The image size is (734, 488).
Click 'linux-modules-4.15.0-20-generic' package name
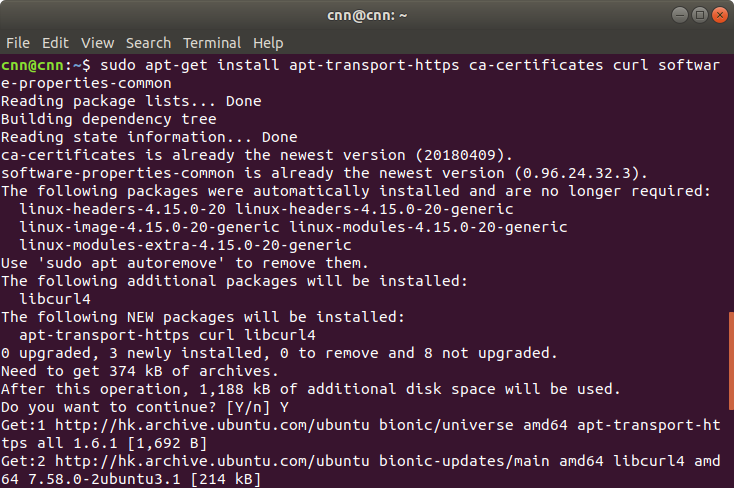click(428, 227)
